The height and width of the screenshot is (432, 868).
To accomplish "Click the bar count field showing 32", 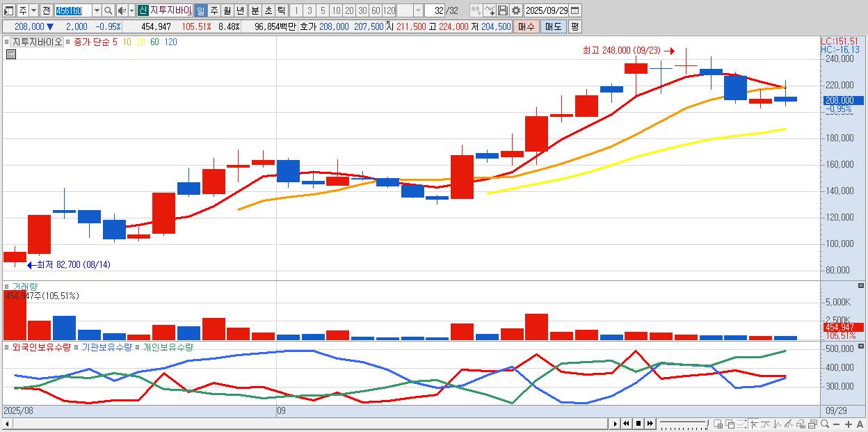I will [435, 10].
